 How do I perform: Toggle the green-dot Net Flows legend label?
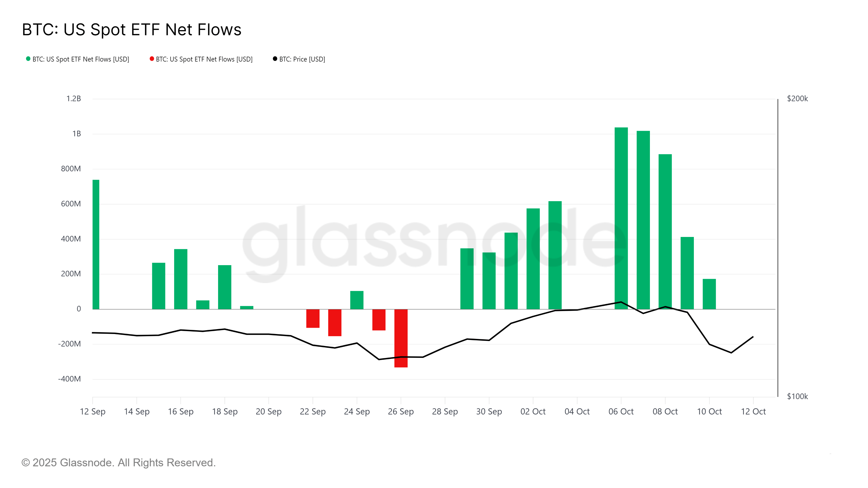(x=81, y=59)
